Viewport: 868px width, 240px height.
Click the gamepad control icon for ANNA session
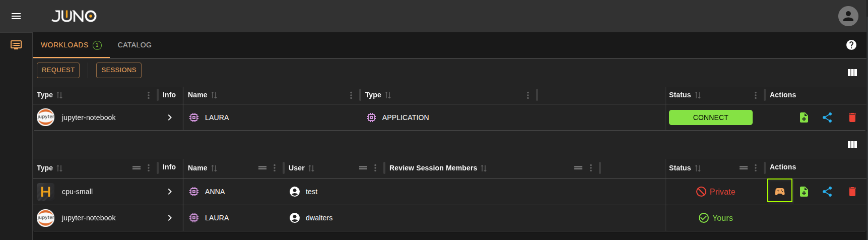pyautogui.click(x=779, y=192)
